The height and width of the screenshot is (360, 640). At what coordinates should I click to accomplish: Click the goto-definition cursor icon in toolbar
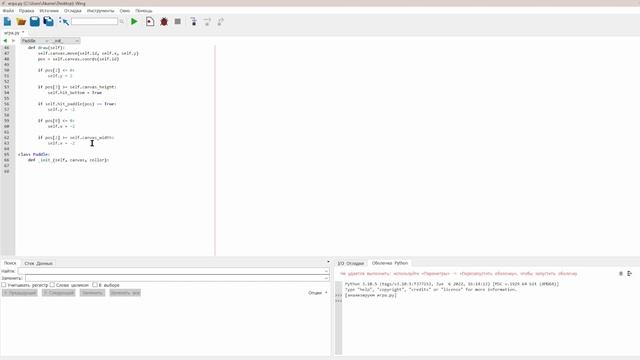64,22
